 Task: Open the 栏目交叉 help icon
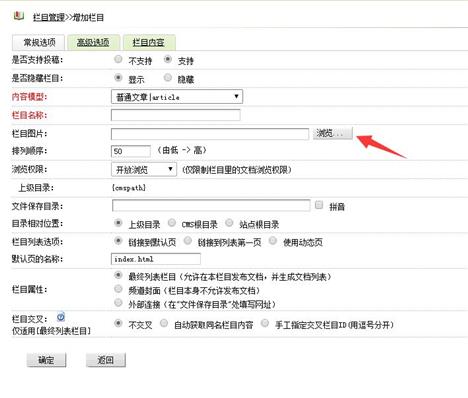click(61, 317)
